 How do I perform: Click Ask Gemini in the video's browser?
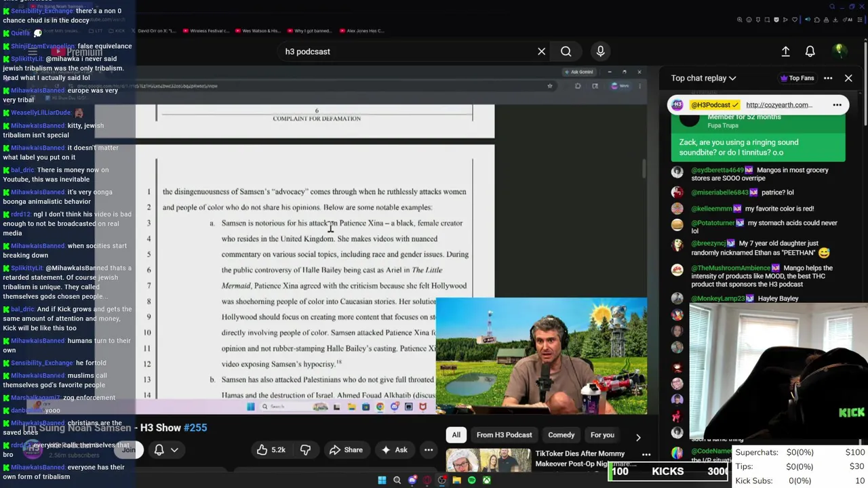(x=578, y=72)
